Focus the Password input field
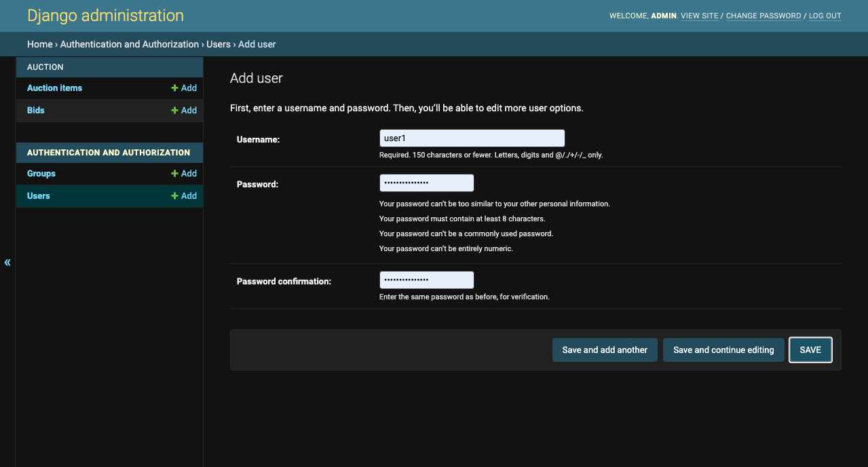Viewport: 868px width, 467px height. (x=426, y=183)
